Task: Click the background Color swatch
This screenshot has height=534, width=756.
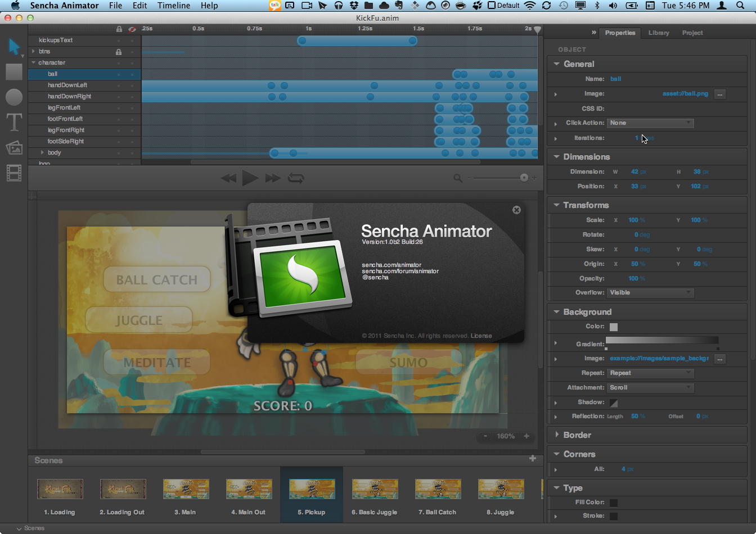Action: point(614,327)
